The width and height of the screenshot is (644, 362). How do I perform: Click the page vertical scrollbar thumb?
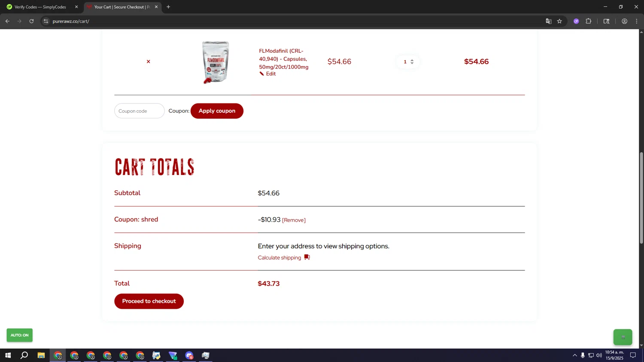(641, 198)
